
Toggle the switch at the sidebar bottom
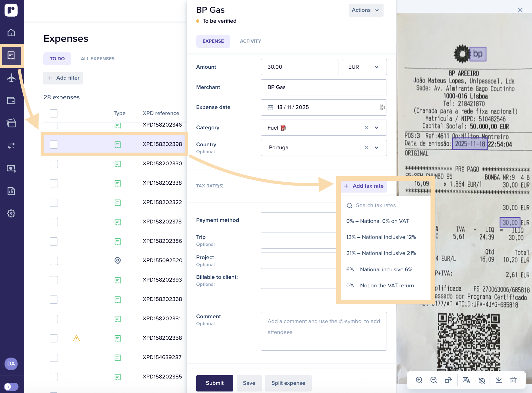click(x=11, y=387)
